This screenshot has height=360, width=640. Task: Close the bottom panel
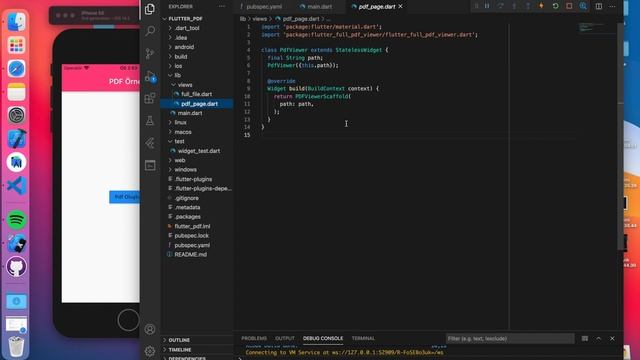612,338
